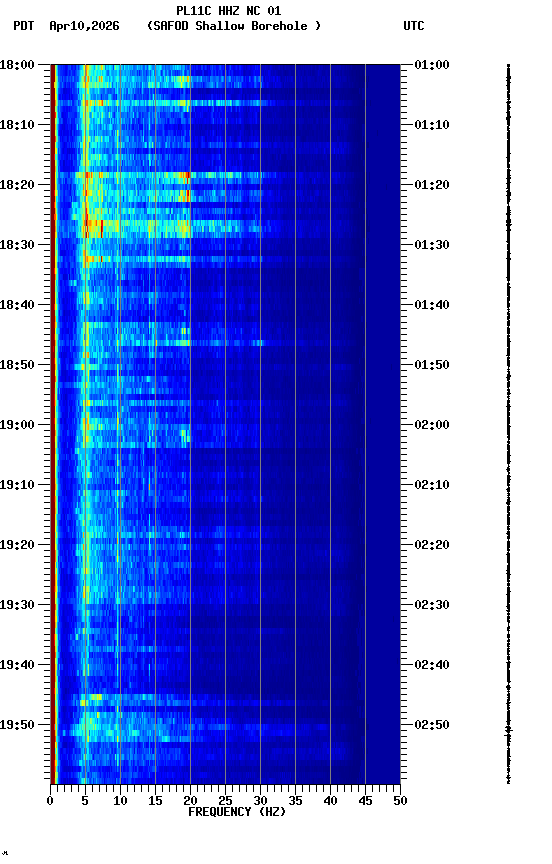Click the 19:40 PDT time label

click(x=17, y=666)
